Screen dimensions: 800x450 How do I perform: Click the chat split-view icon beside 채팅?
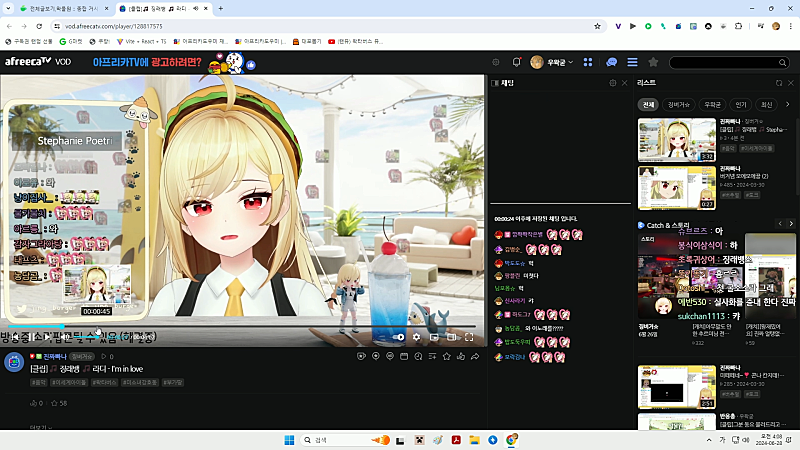494,83
